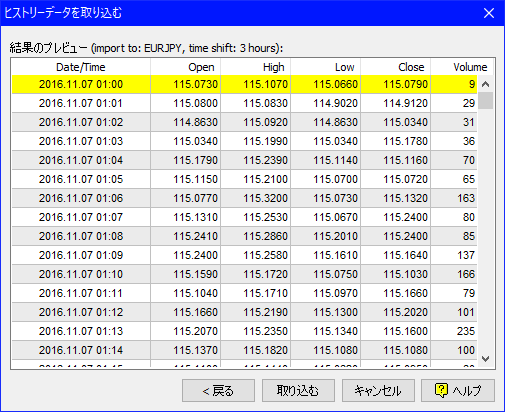Select row 2016.11.07 01:06
This screenshot has width=505, height=412.
(245, 198)
